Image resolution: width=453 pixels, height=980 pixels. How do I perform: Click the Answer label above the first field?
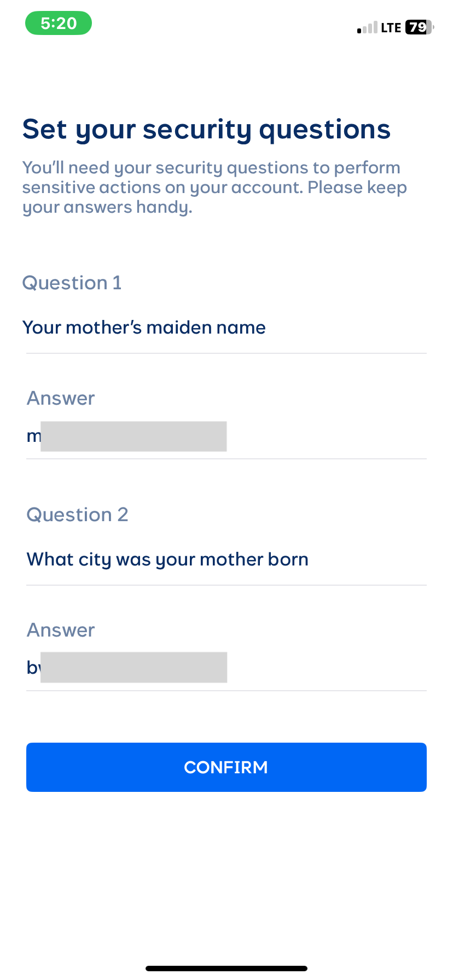pos(61,398)
